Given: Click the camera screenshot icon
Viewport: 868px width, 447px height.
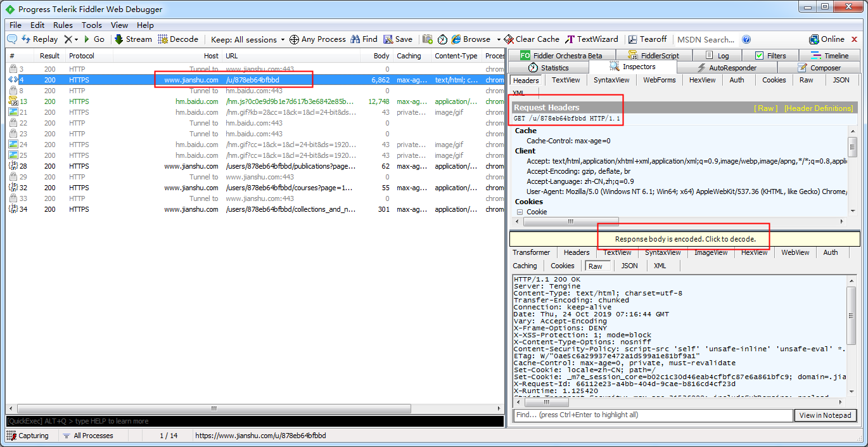Looking at the screenshot, I should pyautogui.click(x=428, y=39).
